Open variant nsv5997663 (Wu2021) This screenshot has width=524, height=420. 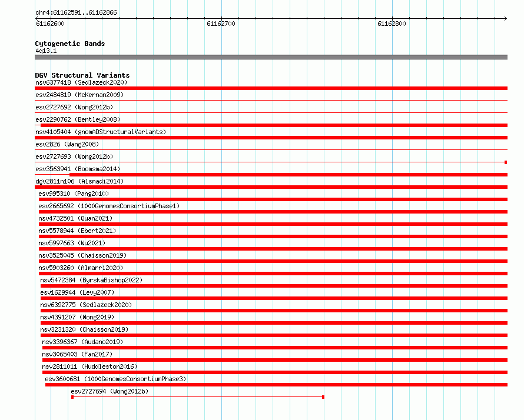(72, 243)
